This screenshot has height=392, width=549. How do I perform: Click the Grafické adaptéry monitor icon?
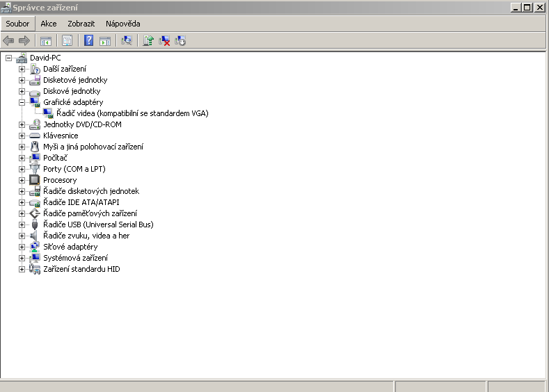(x=35, y=102)
